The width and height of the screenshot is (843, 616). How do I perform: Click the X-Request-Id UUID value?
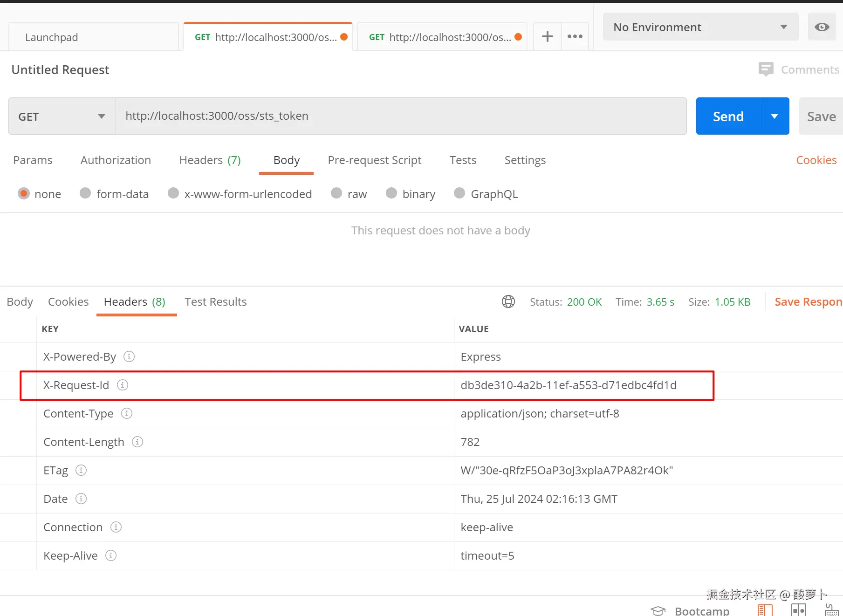[x=569, y=385]
